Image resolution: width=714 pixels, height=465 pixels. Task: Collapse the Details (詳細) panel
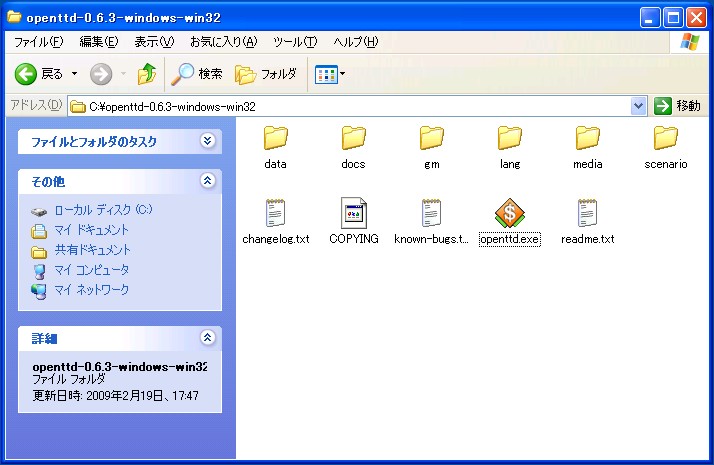click(x=208, y=337)
